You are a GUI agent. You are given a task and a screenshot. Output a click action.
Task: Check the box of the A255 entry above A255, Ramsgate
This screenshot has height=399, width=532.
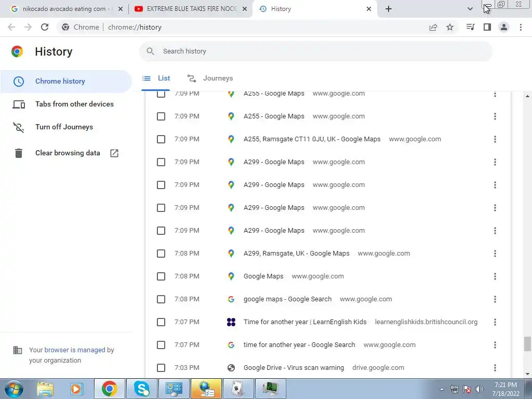[x=161, y=116]
